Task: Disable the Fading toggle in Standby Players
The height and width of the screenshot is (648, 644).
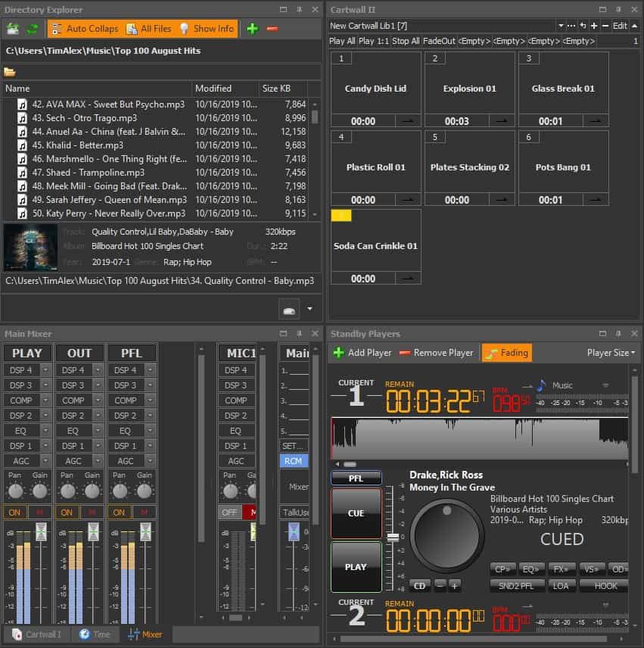Action: click(506, 352)
